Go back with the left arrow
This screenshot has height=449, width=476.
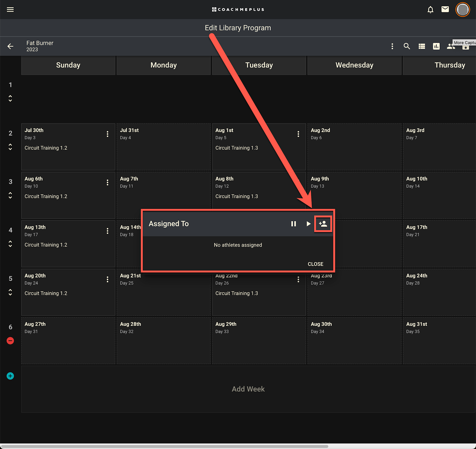[10, 46]
